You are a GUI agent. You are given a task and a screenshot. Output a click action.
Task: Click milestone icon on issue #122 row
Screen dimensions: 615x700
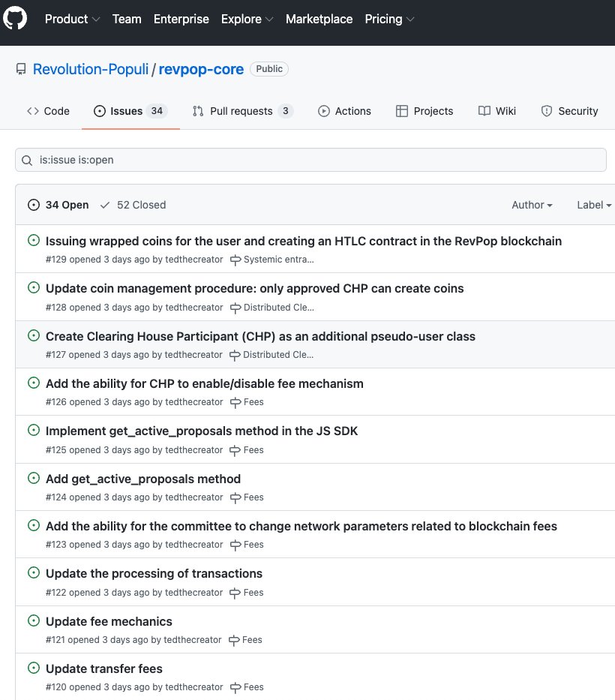point(235,593)
